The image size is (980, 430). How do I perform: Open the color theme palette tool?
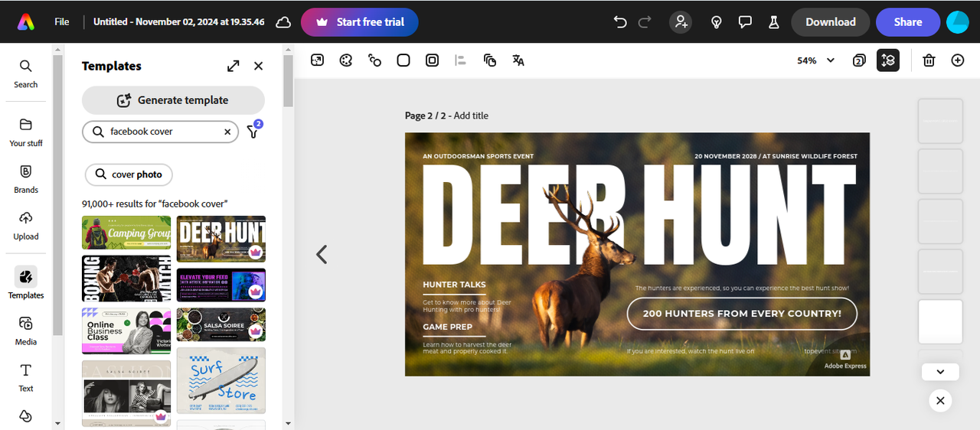tap(346, 60)
